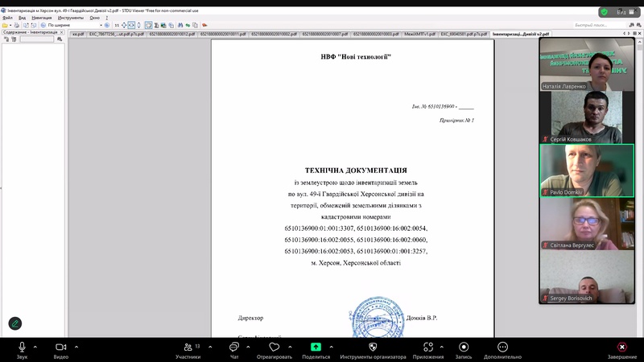The image size is (644, 362).
Task: Expand the chevron next to Чат
Action: (x=248, y=347)
